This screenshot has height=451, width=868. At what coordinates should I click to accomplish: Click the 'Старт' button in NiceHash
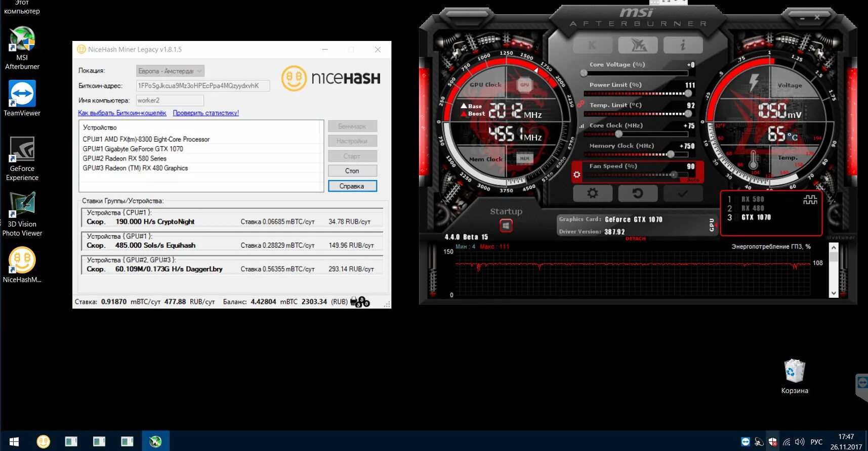[352, 156]
